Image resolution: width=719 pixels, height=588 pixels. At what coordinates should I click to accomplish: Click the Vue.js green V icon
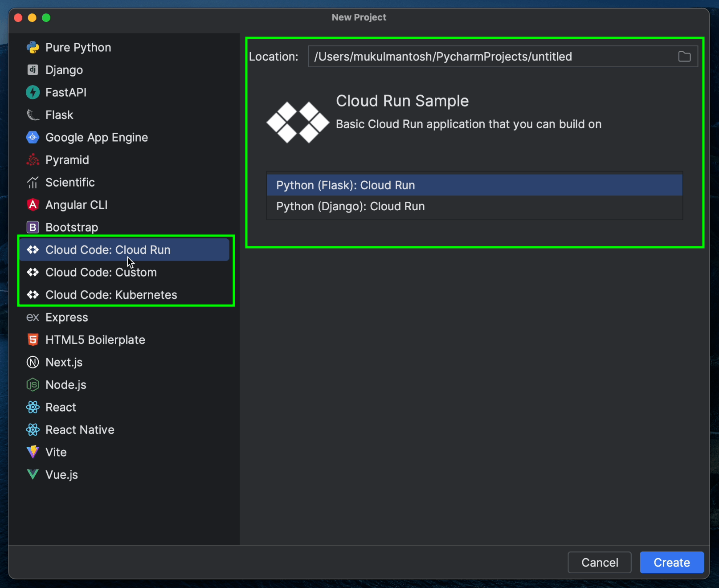click(33, 474)
